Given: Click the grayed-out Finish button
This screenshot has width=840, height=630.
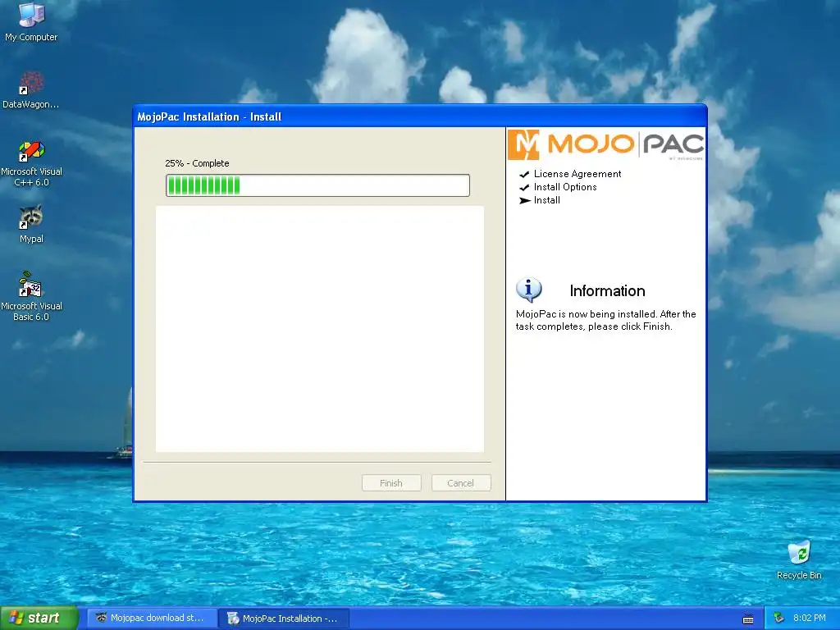Looking at the screenshot, I should coord(391,482).
